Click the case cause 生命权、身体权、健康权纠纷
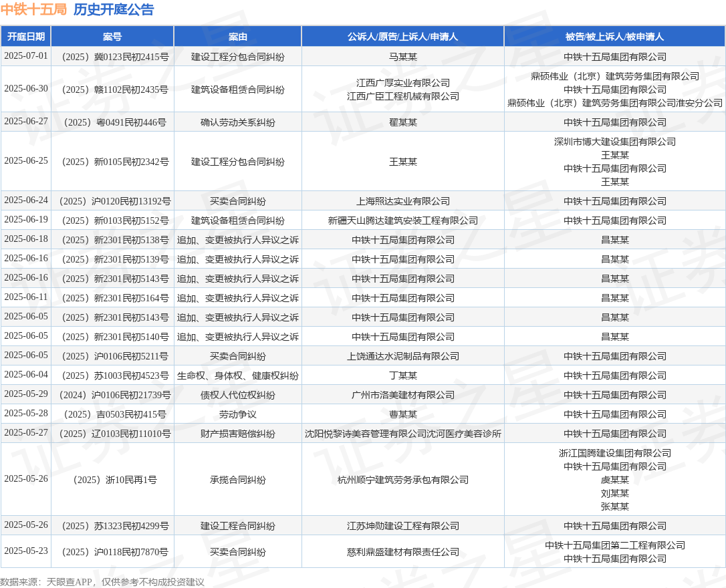 point(238,376)
